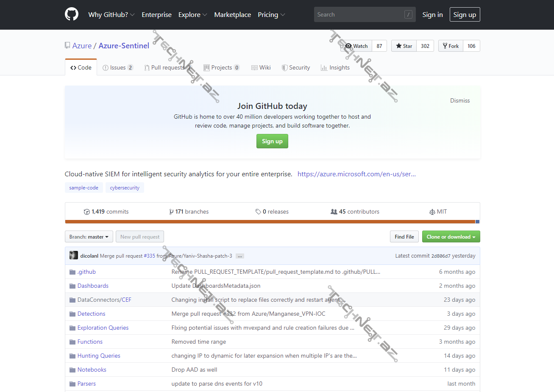This screenshot has width=554, height=392.
Task: Click the branches icon
Action: coord(171,212)
